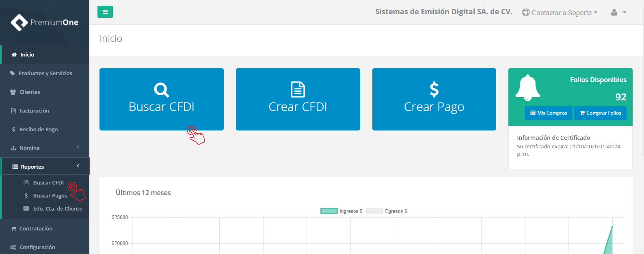Click the Folios Disponibles count 92

click(621, 97)
